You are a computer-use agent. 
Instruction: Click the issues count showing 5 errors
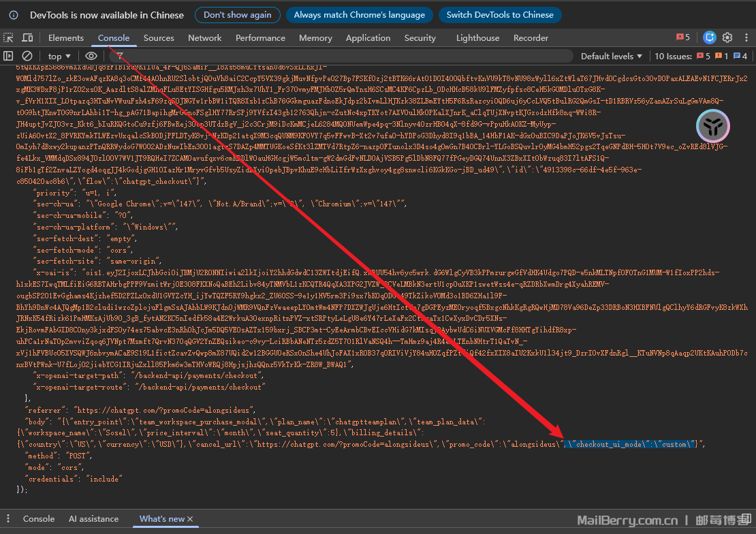[704, 56]
